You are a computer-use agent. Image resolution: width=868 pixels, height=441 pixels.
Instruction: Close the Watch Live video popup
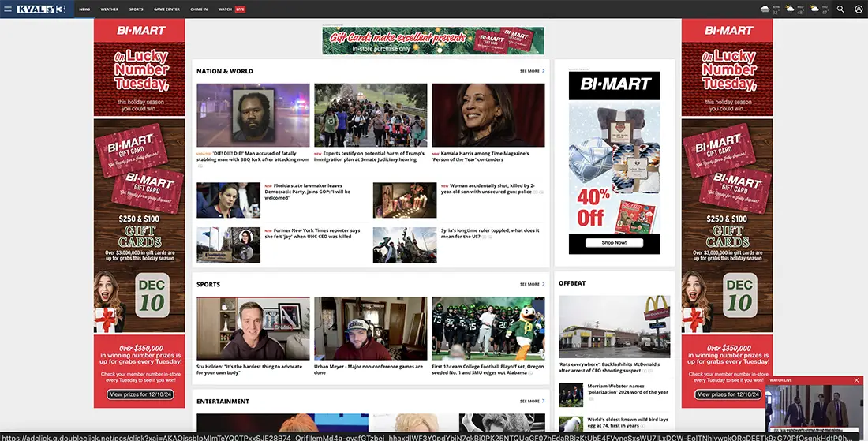pyautogui.click(x=856, y=380)
